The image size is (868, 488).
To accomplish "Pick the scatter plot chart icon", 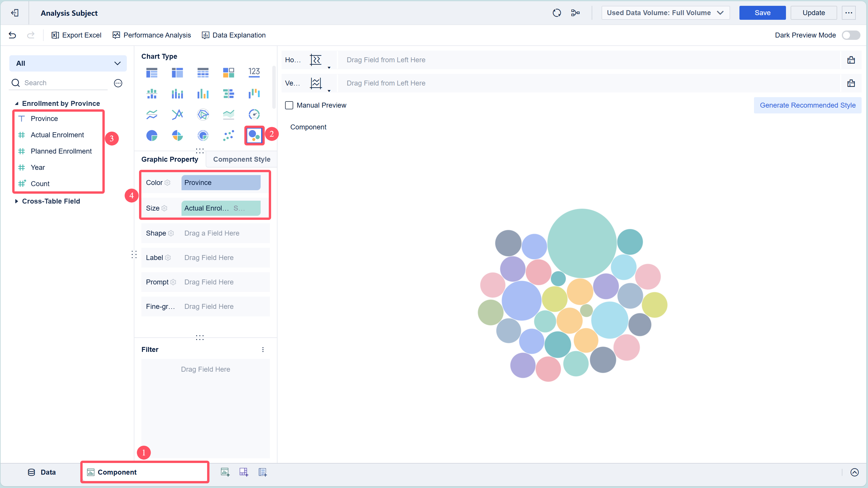I will (x=228, y=136).
